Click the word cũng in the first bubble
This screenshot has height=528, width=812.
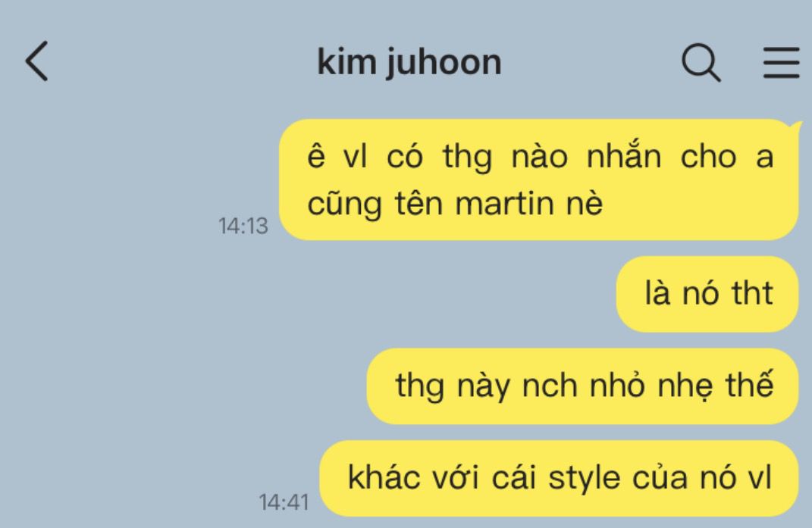(344, 204)
